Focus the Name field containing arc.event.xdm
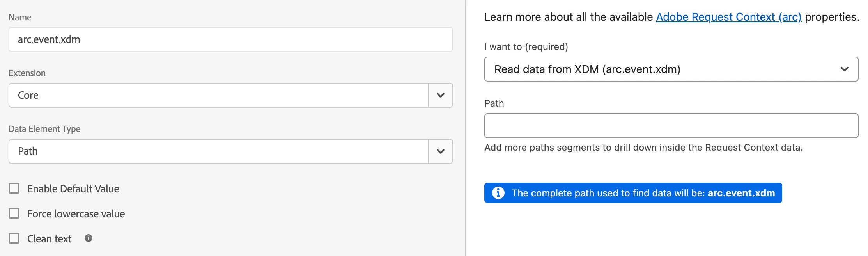The image size is (868, 256). [230, 39]
